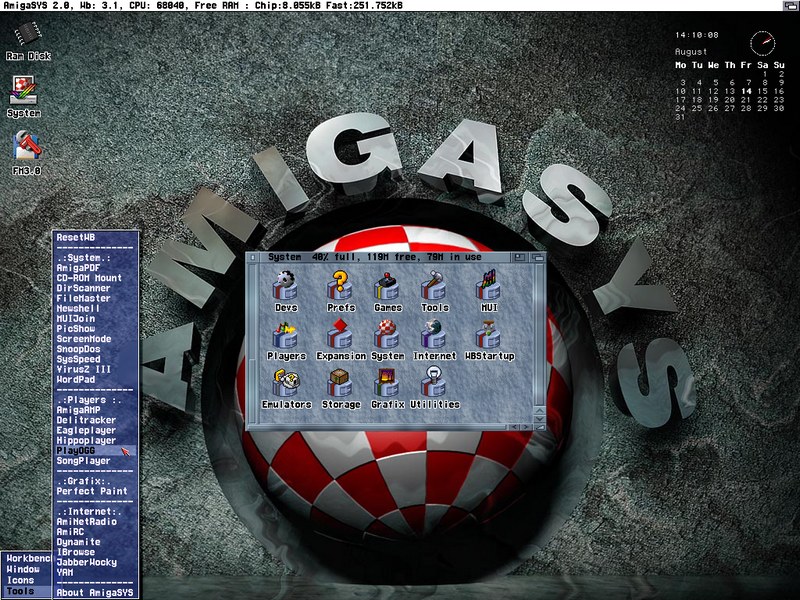The height and width of the screenshot is (600, 800).
Task: Expand the Window menu
Action: (23, 569)
